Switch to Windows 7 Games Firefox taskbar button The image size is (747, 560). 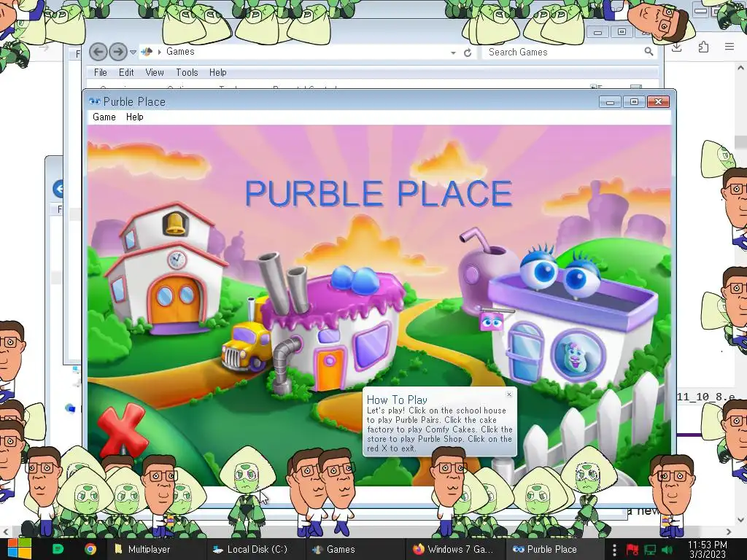(455, 549)
